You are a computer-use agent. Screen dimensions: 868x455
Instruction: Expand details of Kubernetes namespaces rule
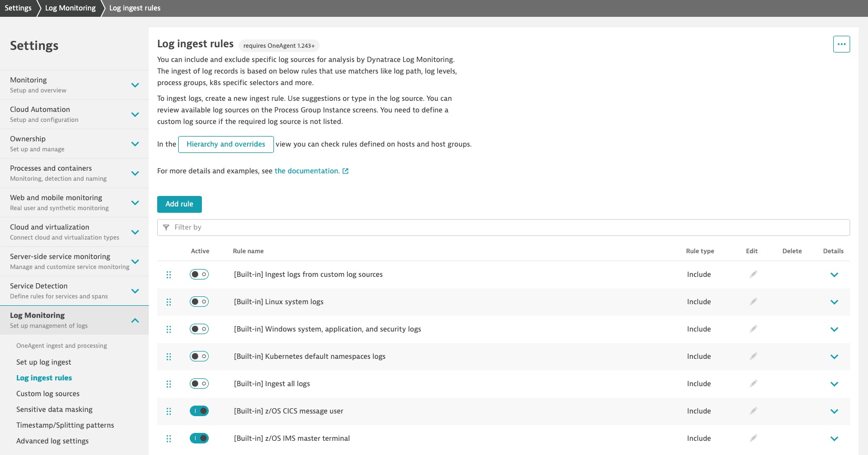click(x=834, y=357)
